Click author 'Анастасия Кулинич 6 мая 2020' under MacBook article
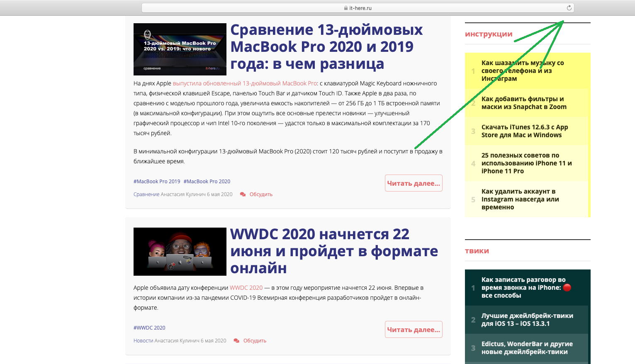The height and width of the screenshot is (364, 635). pyautogui.click(x=197, y=194)
